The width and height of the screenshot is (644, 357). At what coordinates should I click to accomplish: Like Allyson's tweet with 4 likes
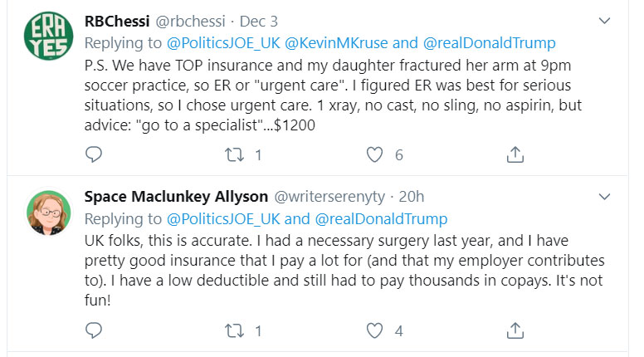(x=376, y=330)
